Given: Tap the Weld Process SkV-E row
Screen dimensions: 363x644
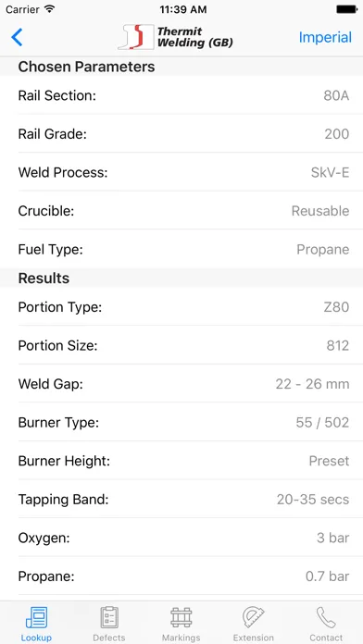Looking at the screenshot, I should pyautogui.click(x=181, y=172).
